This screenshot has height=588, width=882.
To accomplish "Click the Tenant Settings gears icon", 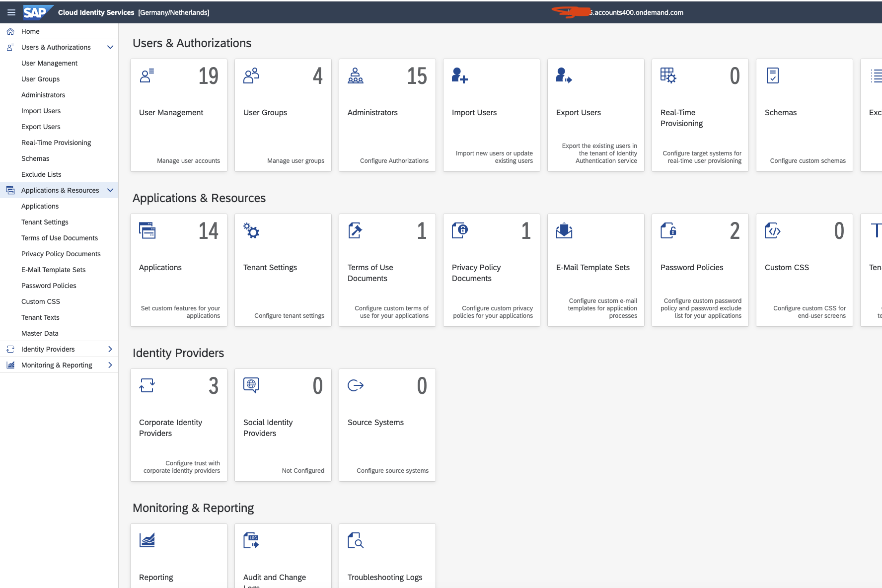I will [x=251, y=230].
